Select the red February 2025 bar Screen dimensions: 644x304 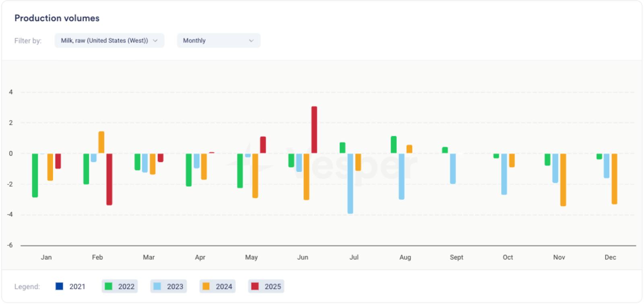pyautogui.click(x=109, y=179)
